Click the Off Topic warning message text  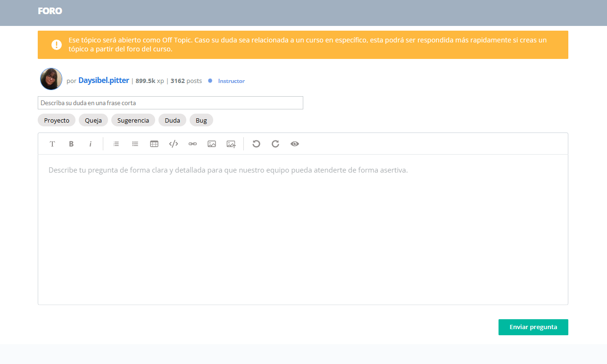(308, 45)
